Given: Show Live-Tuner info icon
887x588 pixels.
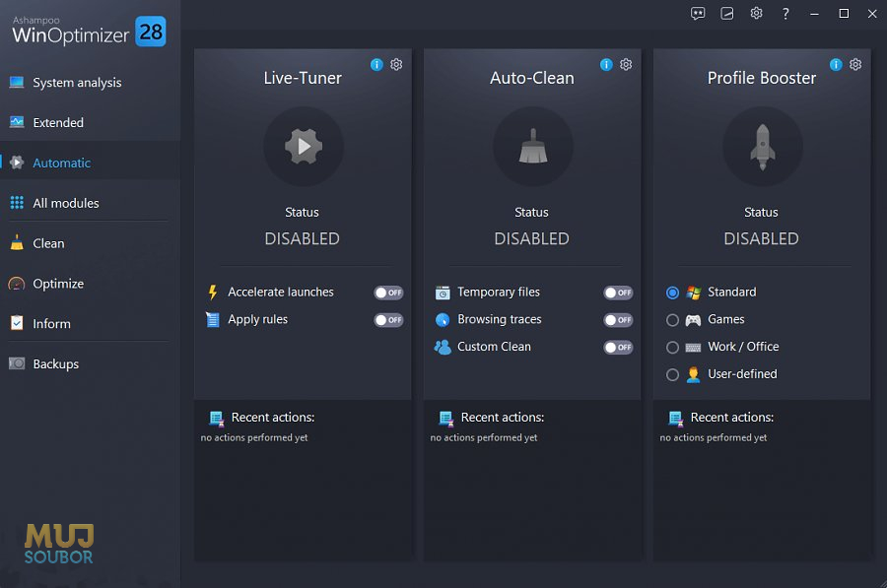Looking at the screenshot, I should coord(376,64).
